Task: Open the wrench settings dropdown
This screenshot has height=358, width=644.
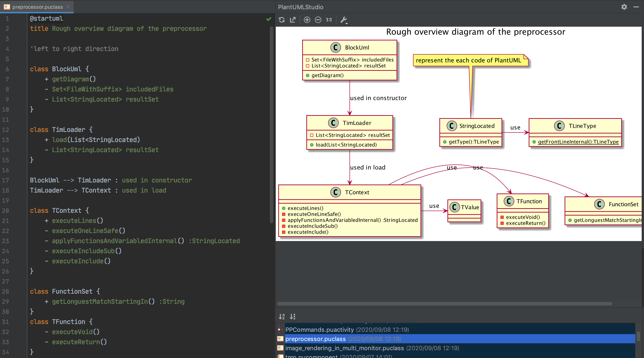Action: [344, 20]
